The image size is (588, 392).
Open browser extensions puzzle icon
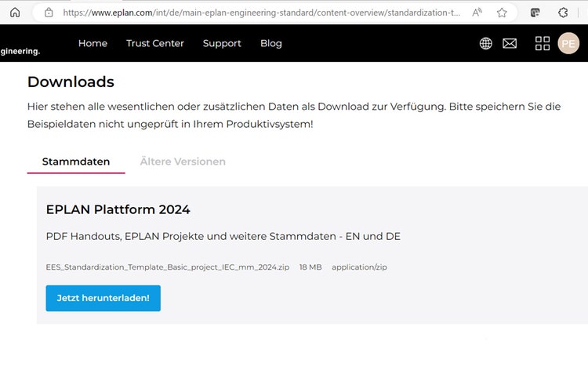point(563,13)
